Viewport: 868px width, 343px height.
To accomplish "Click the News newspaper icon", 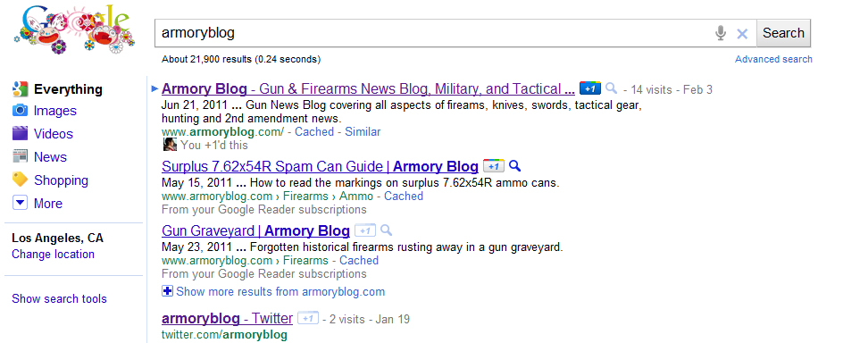I will [x=20, y=157].
